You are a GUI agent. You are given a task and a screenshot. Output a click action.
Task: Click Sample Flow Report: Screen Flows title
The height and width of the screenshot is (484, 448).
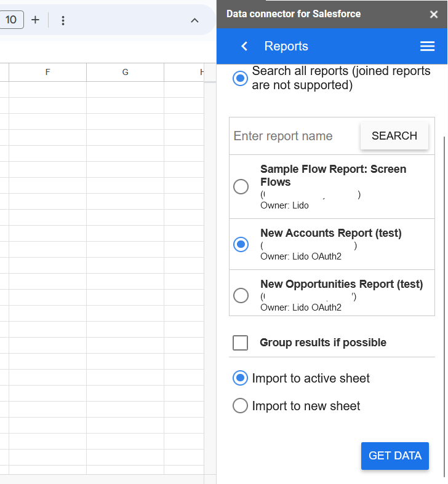333,175
